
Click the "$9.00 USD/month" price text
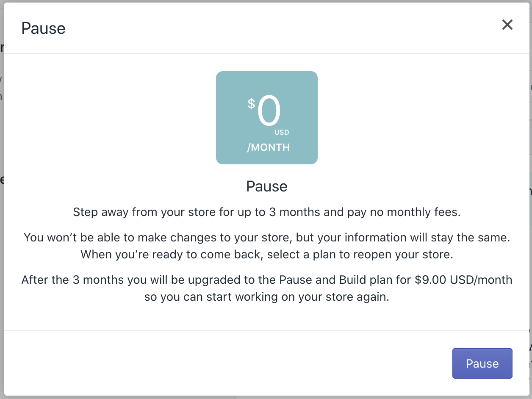pyautogui.click(x=463, y=280)
